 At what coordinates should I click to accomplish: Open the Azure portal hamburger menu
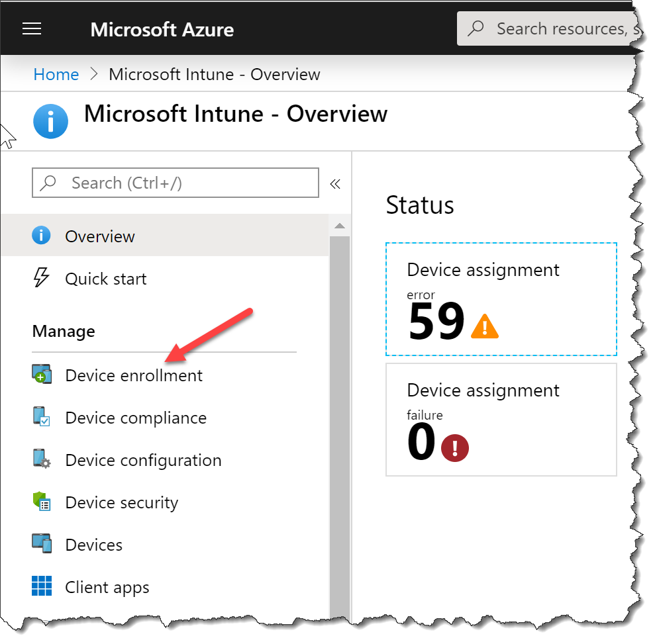[32, 28]
